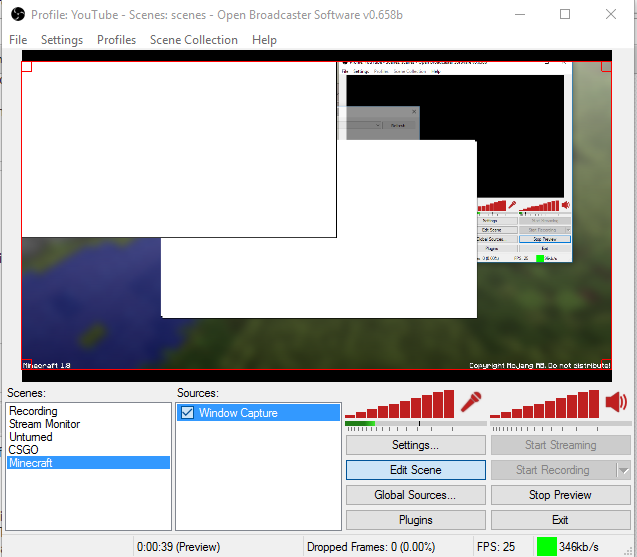637x557 pixels.
Task: Select the Minecraft scene
Action: tap(88, 463)
